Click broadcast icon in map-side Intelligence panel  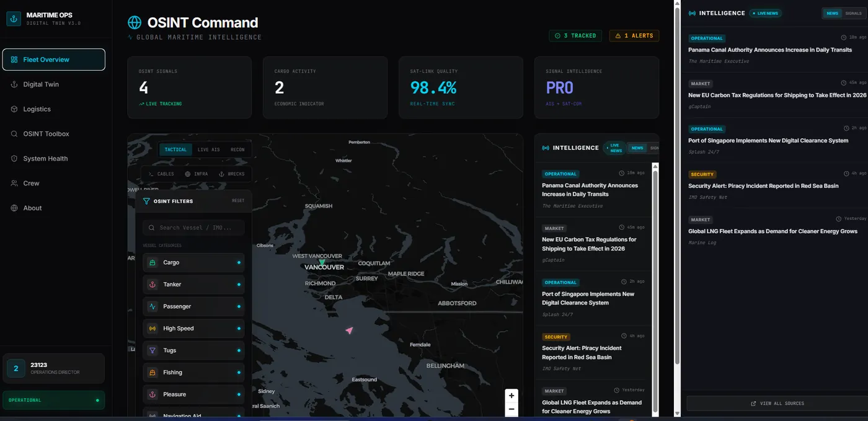click(546, 148)
